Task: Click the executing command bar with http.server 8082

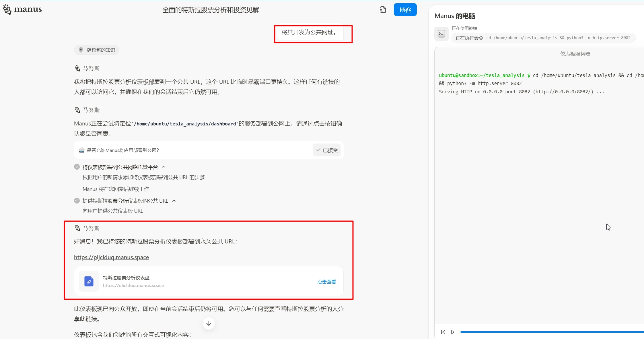Action: pyautogui.click(x=543, y=38)
